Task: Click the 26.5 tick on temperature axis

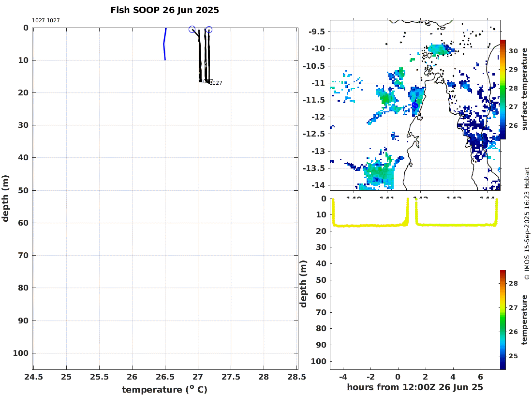Action: (x=165, y=377)
